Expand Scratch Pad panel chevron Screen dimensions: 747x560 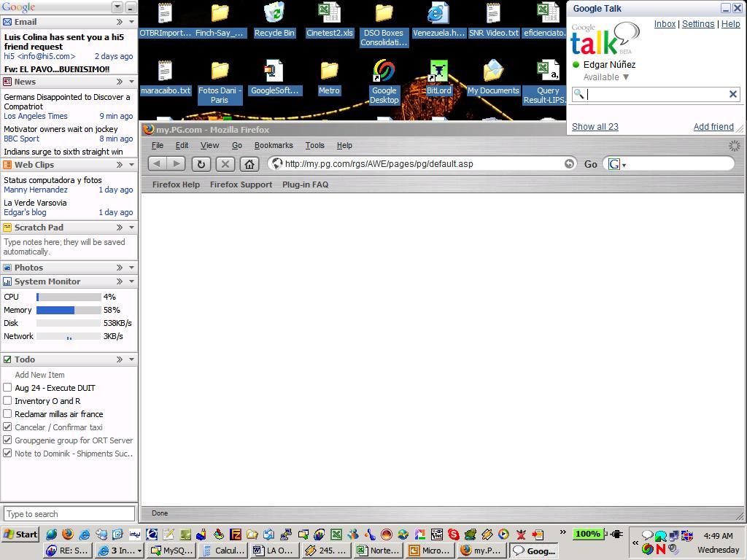(120, 227)
